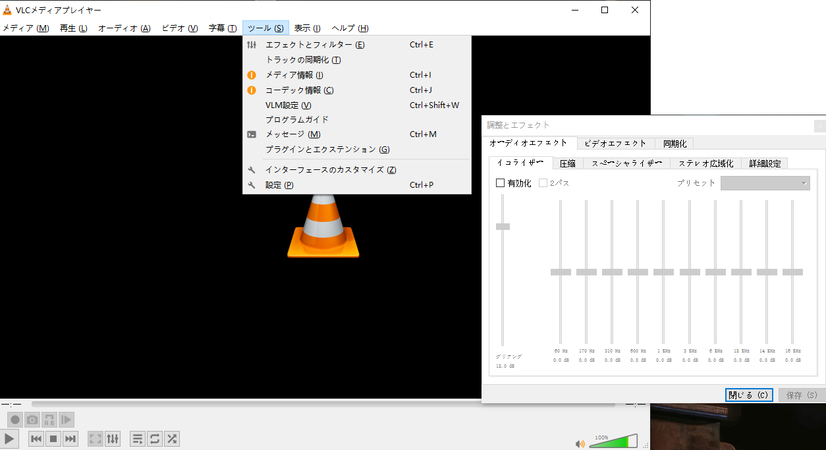This screenshot has width=826, height=450.
Task: Open extended settings equalizer icon in toolbar
Action: (x=113, y=438)
